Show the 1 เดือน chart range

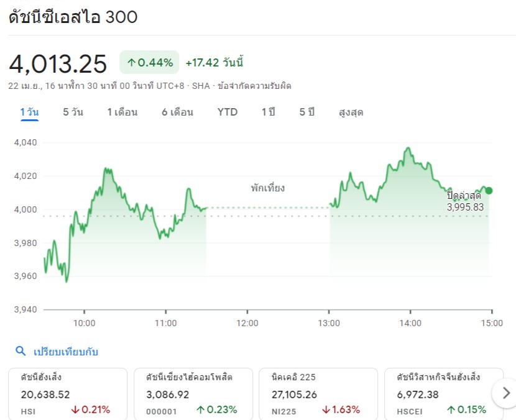coord(122,112)
